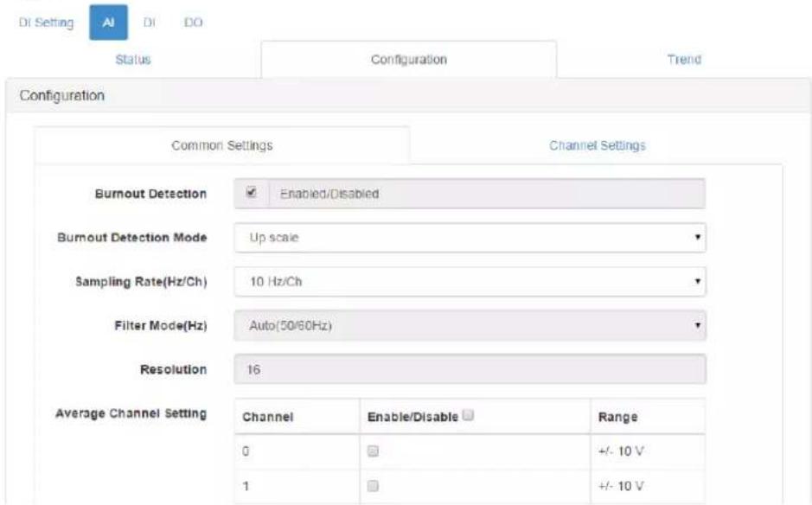Click the Channel column header
Viewport: 812px width, 505px height.
pyautogui.click(x=268, y=417)
